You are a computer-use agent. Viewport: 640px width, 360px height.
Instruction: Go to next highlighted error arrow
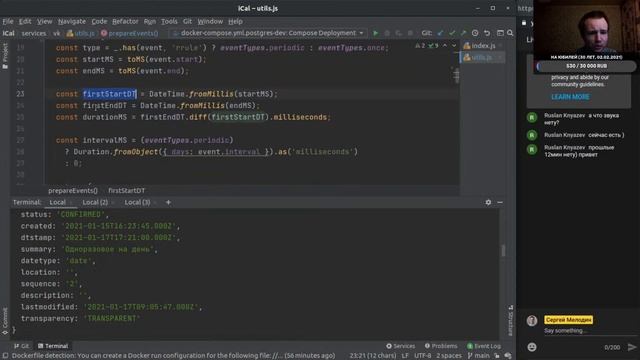[x=454, y=46]
